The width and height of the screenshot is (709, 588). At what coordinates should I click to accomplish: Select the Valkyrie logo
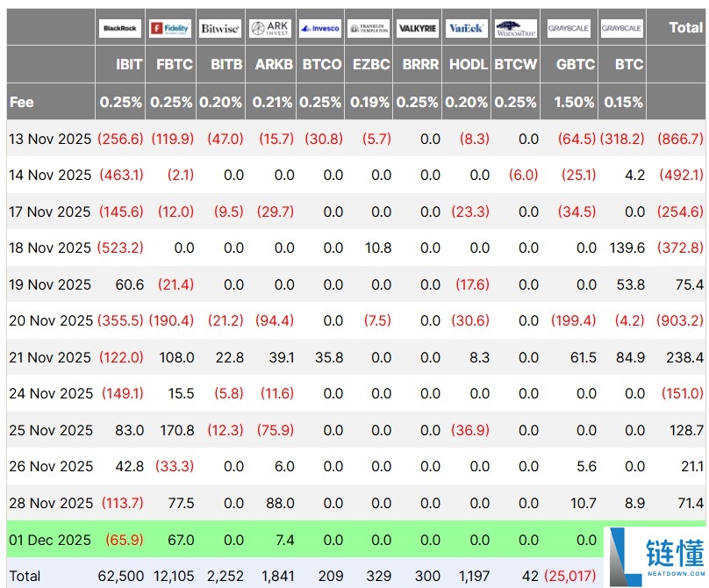pos(417,28)
